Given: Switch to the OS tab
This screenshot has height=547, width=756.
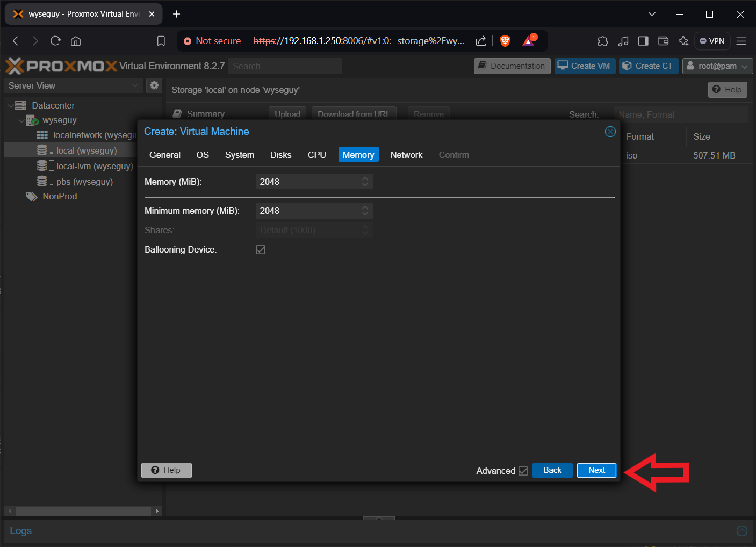Looking at the screenshot, I should pyautogui.click(x=203, y=155).
